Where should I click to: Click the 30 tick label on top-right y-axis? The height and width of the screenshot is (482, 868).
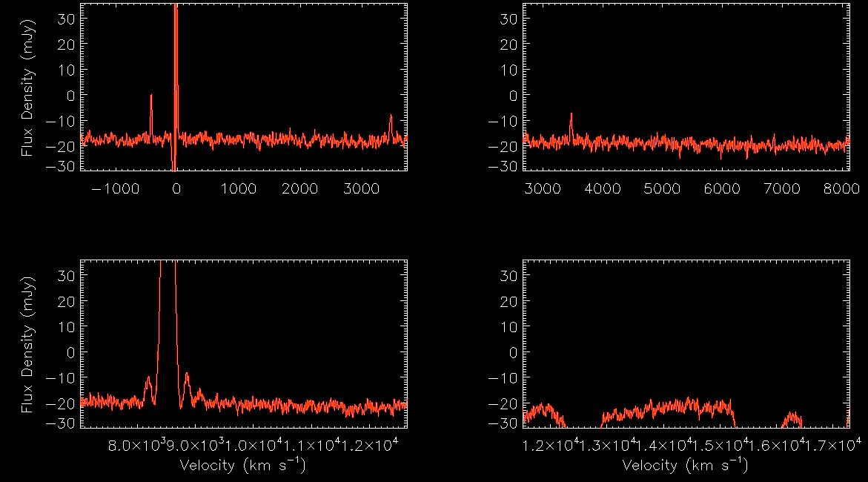(x=508, y=18)
